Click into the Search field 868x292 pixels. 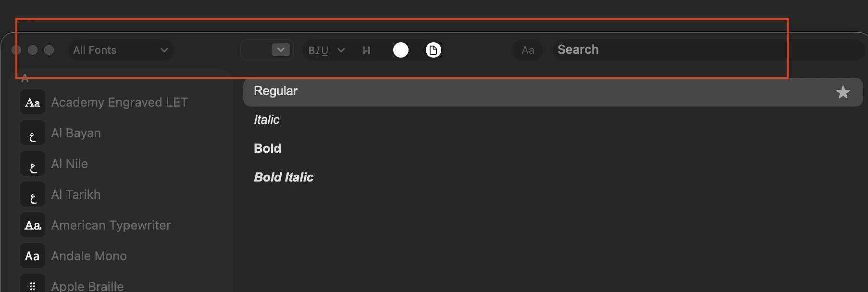[707, 50]
